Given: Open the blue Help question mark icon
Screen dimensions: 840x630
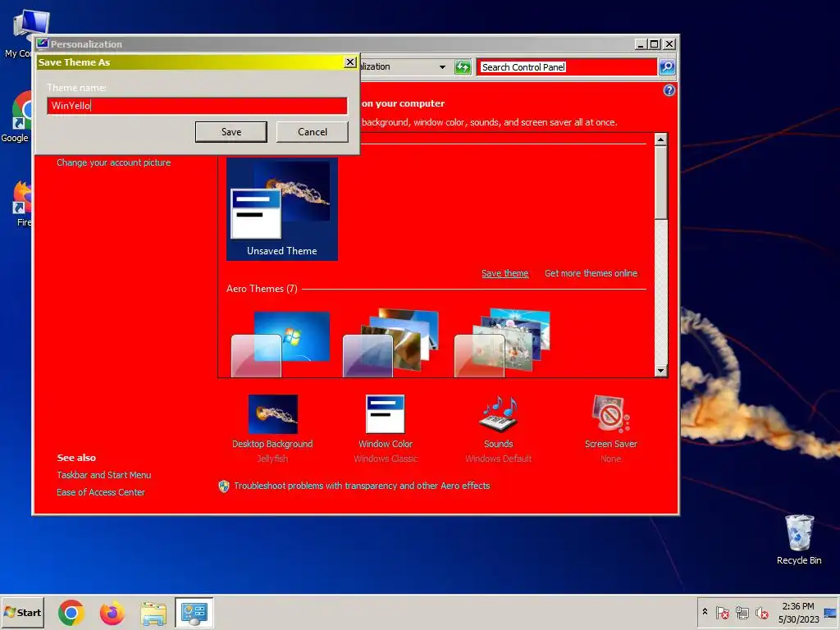Looking at the screenshot, I should click(669, 90).
